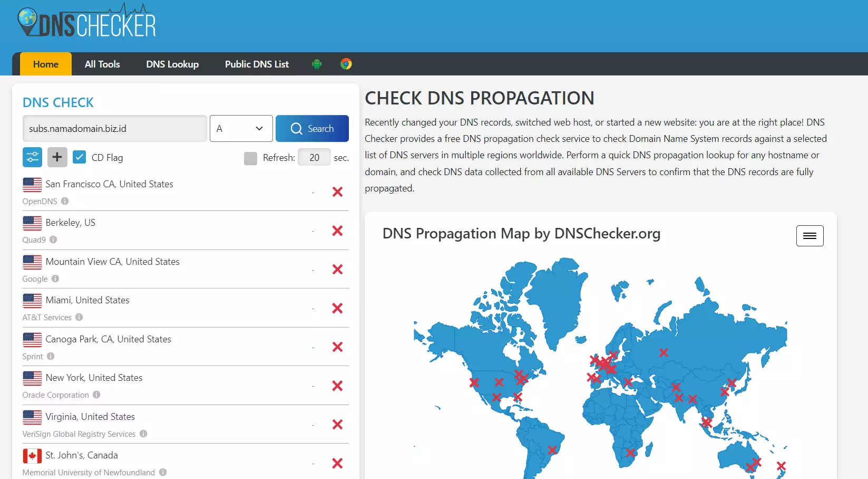Enable the auto Refresh checkbox
The image size is (868, 479).
[251, 158]
